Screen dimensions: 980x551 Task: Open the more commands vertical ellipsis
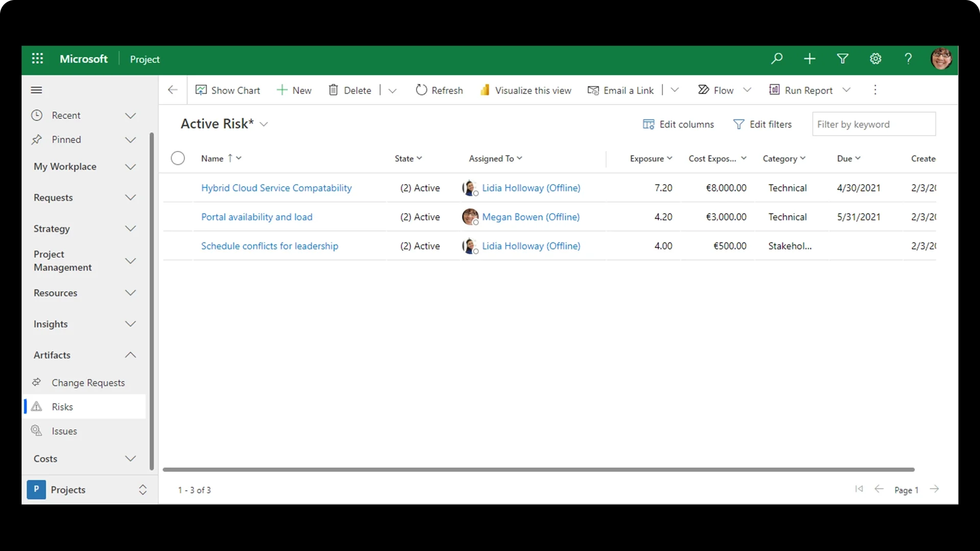[875, 90]
